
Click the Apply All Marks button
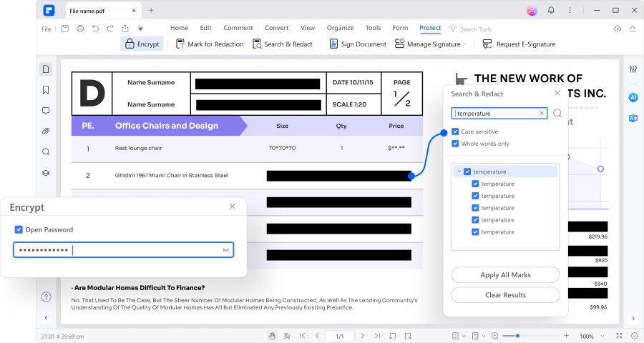[506, 275]
